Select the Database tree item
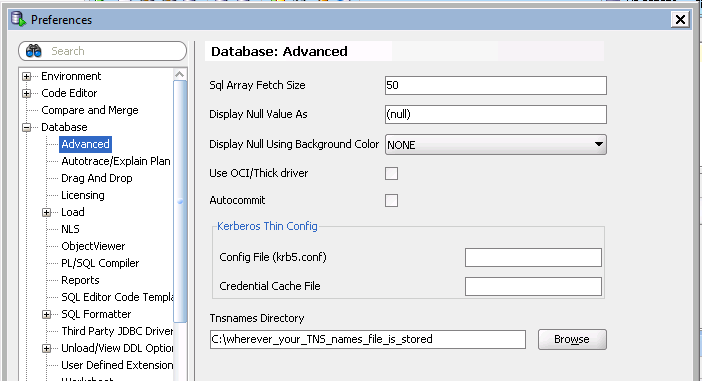Viewport: 702px width, 381px height. click(64, 127)
